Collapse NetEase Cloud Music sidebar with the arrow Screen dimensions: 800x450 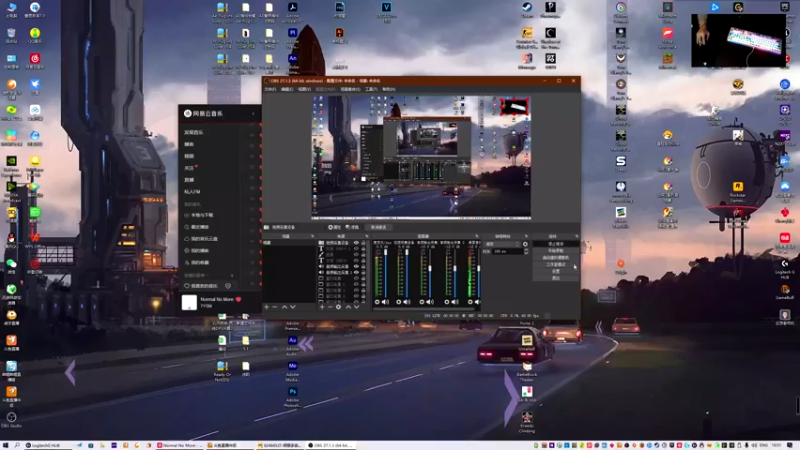tap(253, 113)
